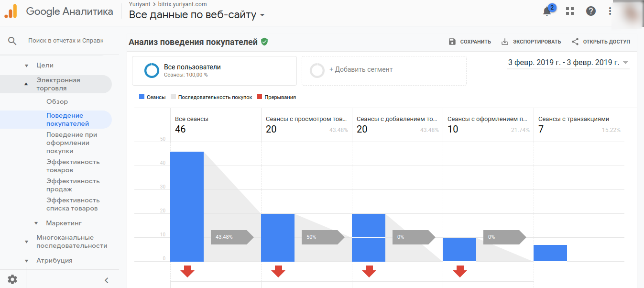Click the grey ring icon of Добавить сегмент

pos(317,70)
